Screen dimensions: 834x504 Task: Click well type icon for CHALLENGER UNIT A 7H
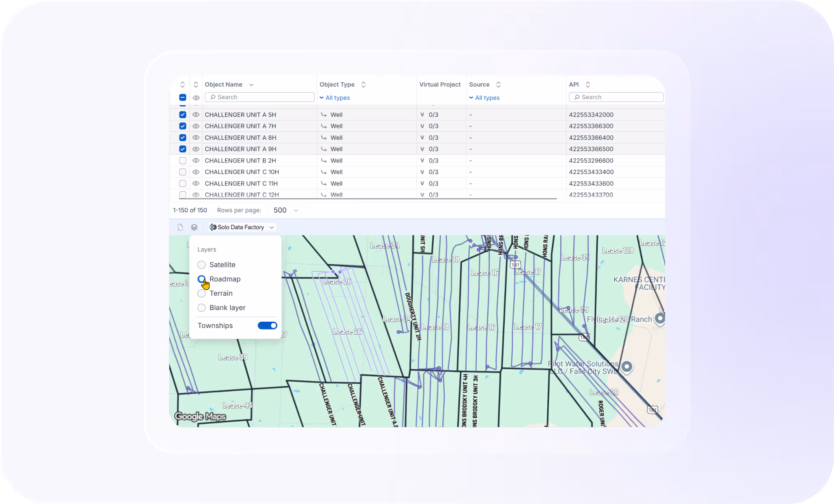click(324, 126)
